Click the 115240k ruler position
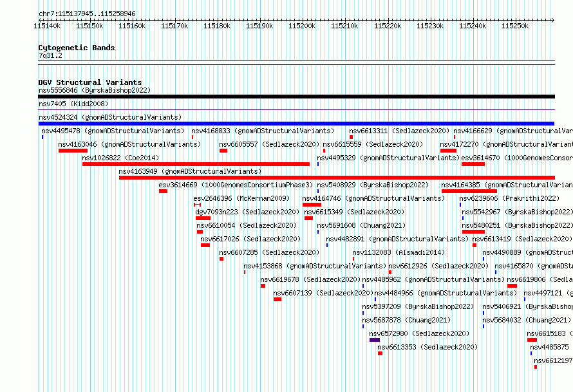Screen dimensions: 573x392 tap(473, 26)
